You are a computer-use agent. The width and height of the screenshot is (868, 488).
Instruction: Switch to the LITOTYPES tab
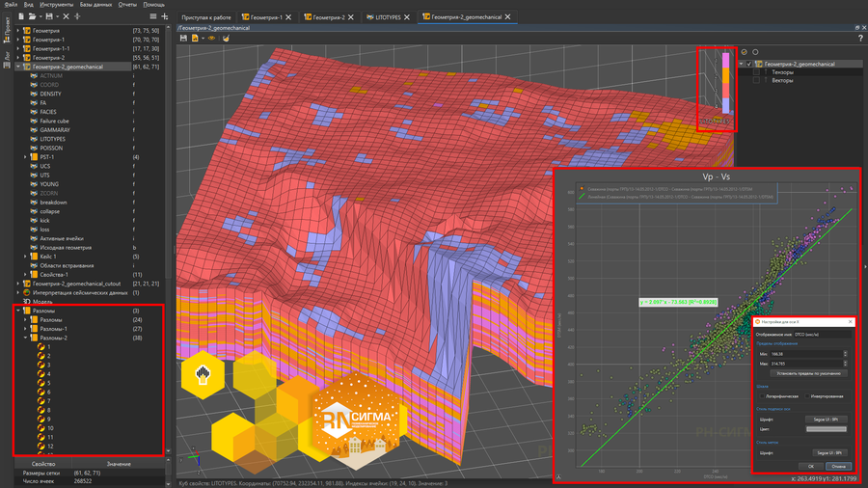click(x=388, y=17)
